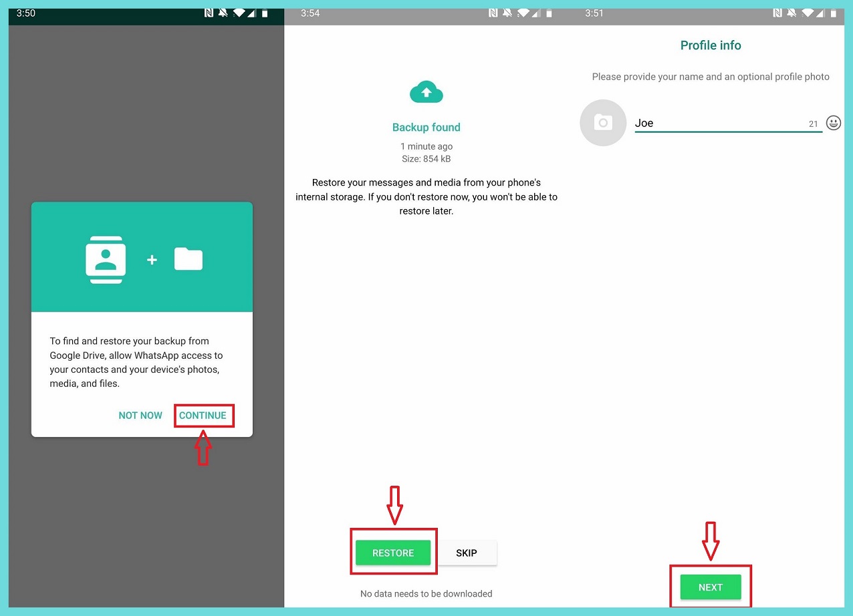
Task: Tap 'No data needs to be downloaded' text
Action: click(426, 593)
